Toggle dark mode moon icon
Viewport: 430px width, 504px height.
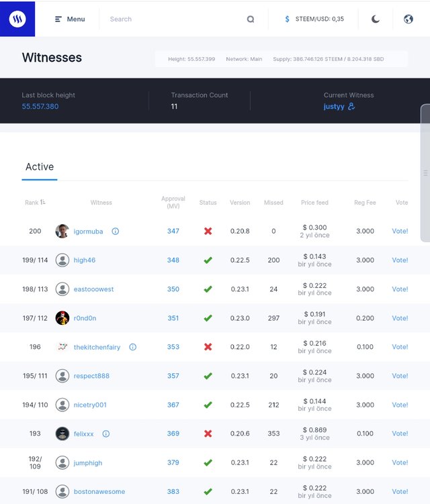(x=376, y=19)
